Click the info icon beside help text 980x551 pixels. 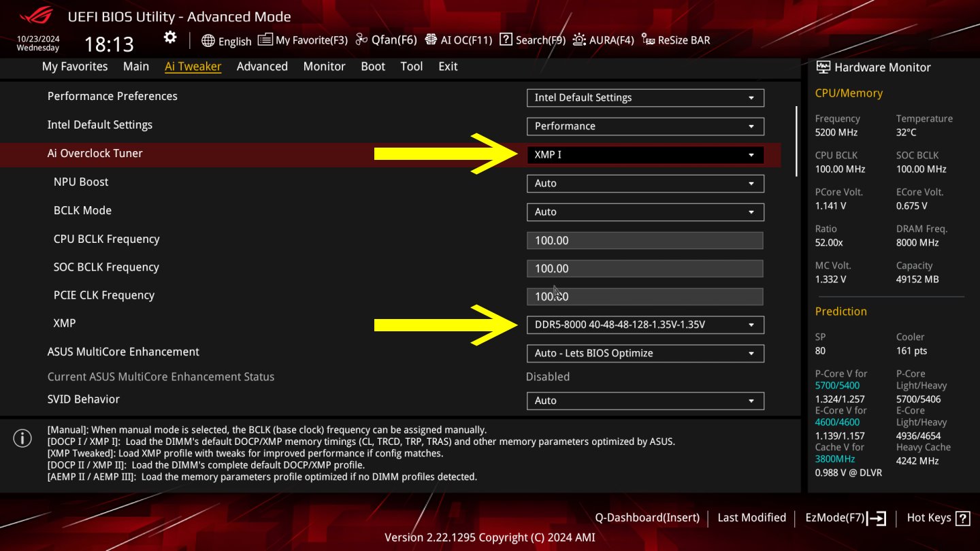tap(22, 439)
